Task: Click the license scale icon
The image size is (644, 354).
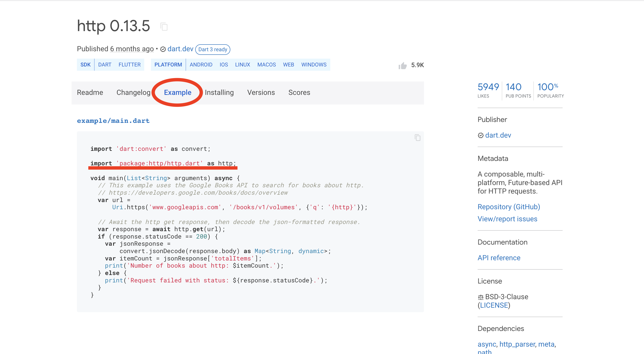Action: coord(481,297)
